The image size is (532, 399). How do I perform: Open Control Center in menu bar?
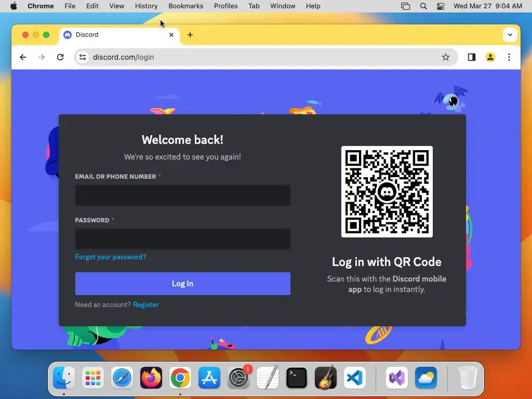pos(441,6)
